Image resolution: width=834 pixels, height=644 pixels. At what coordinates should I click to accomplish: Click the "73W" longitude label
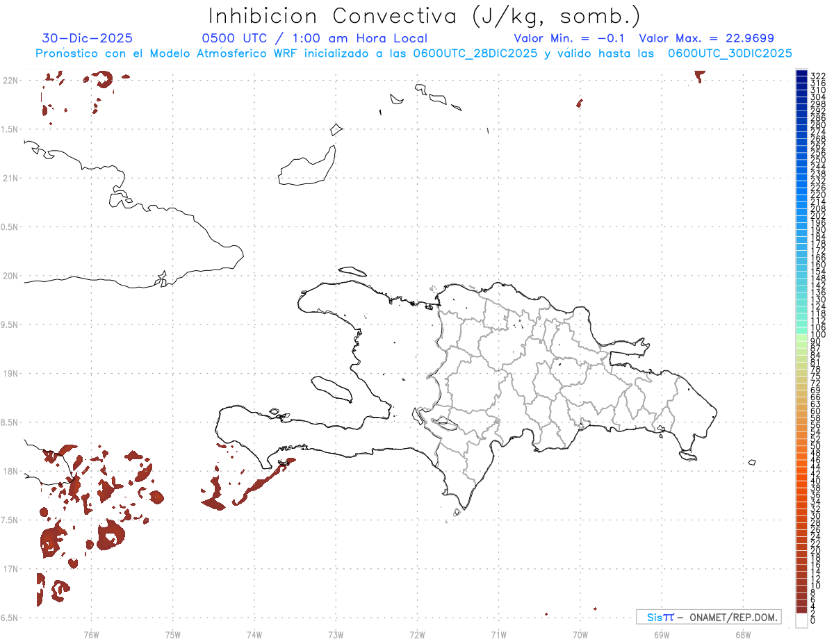pyautogui.click(x=336, y=634)
